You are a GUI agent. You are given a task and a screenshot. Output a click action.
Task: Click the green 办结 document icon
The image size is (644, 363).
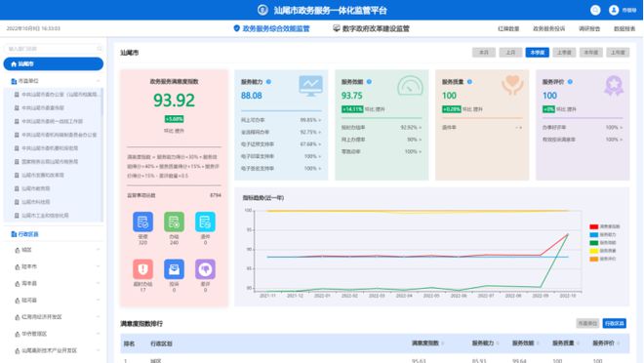174,222
